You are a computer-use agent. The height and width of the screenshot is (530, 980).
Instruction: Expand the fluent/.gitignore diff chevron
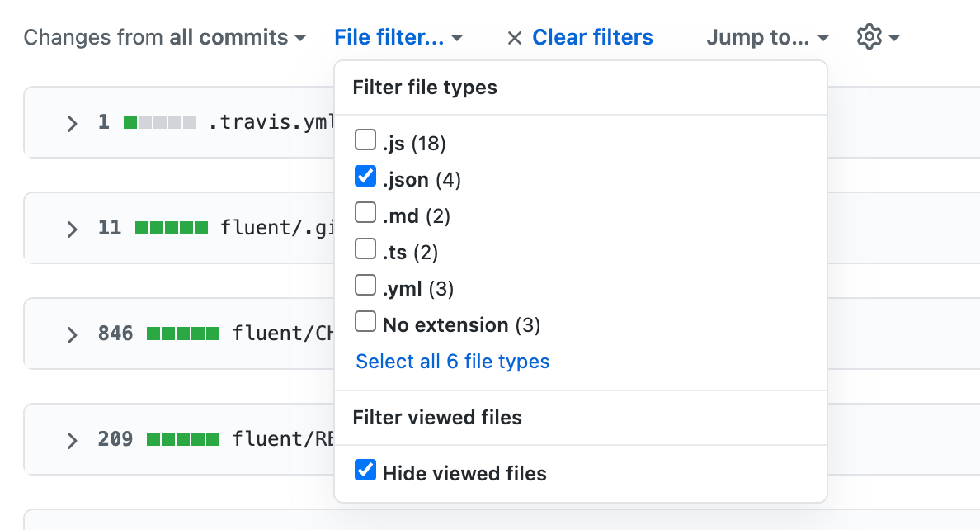72,227
